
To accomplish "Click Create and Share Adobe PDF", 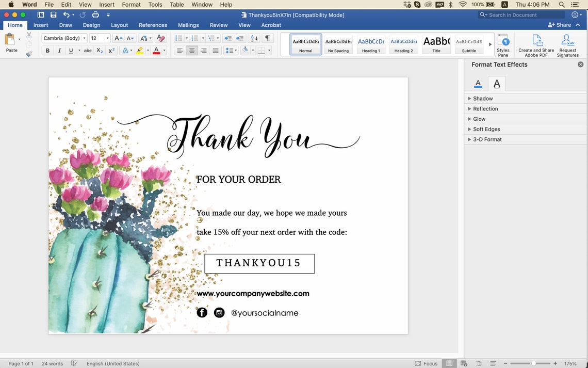I will (536, 45).
